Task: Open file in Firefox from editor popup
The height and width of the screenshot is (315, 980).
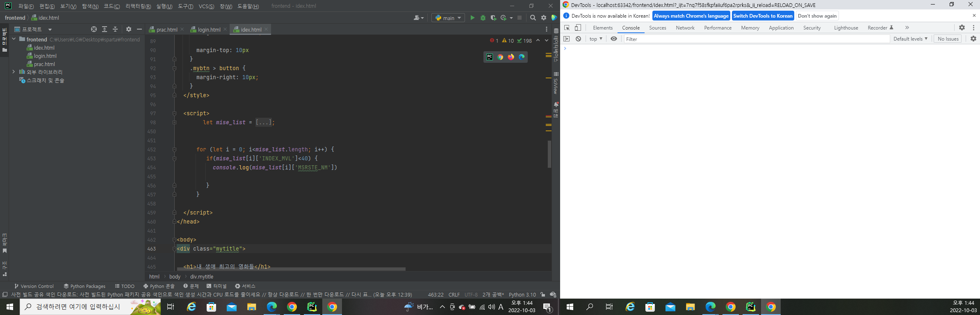Action: pyautogui.click(x=511, y=57)
